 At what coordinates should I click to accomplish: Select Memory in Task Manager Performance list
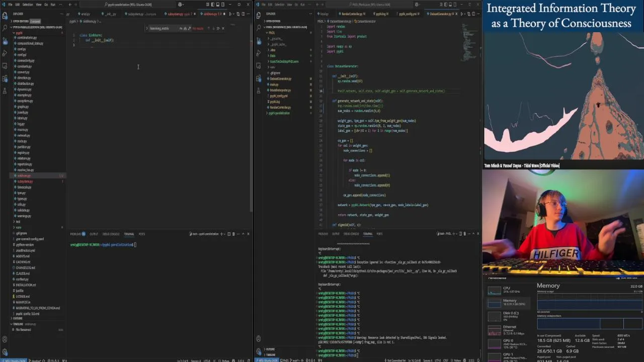509,303
